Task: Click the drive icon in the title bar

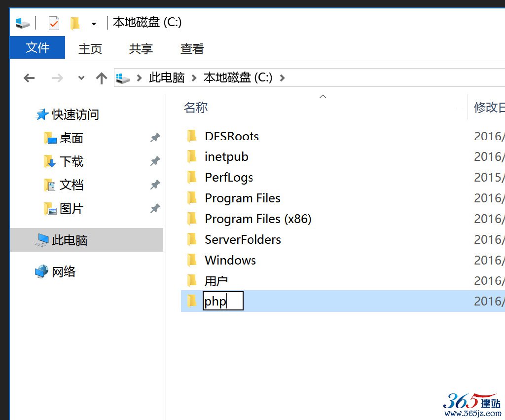Action: (22, 23)
